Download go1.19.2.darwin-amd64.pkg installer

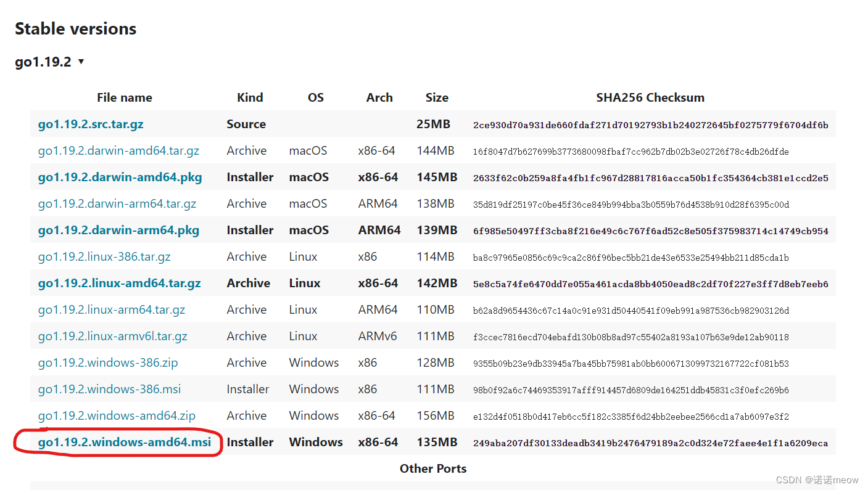coord(120,177)
